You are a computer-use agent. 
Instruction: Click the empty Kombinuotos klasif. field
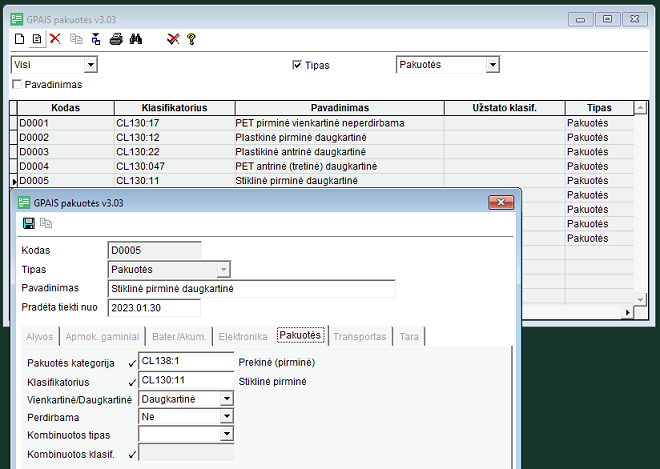(186, 453)
